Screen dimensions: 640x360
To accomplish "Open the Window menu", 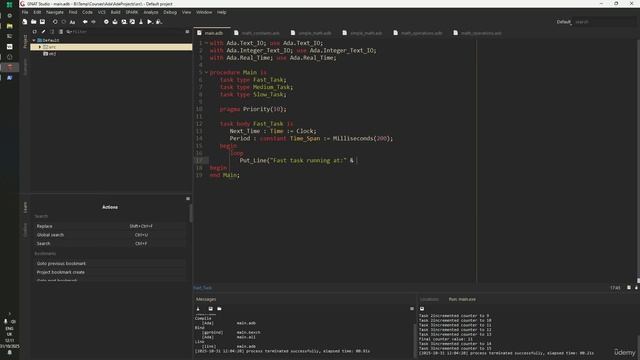I will pyautogui.click(x=204, y=12).
